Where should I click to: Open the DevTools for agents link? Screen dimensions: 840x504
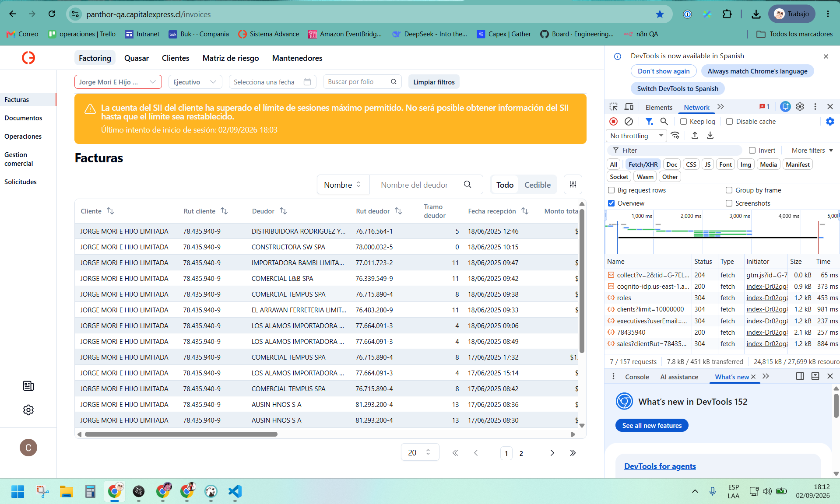click(660, 466)
